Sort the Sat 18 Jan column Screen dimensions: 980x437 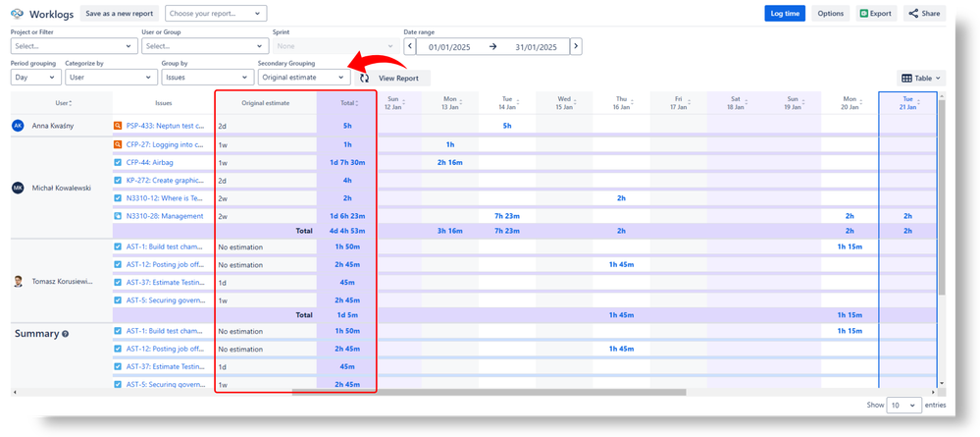[747, 103]
